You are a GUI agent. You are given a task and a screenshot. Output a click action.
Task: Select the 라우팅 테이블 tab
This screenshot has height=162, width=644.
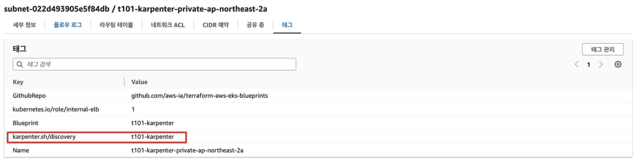click(x=116, y=25)
